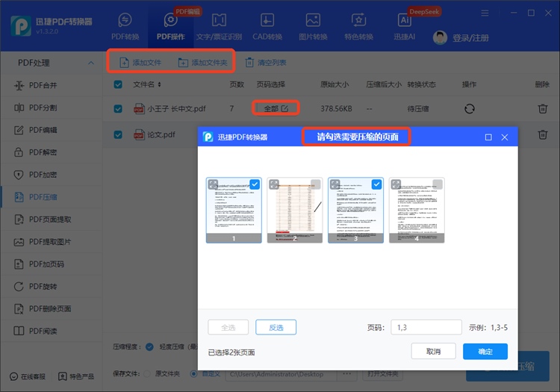Collapse the PDF处理 sidebar section
This screenshot has width=560, height=392.
(90, 63)
